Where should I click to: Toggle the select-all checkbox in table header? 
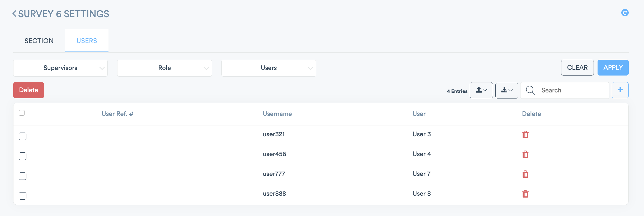(x=22, y=113)
